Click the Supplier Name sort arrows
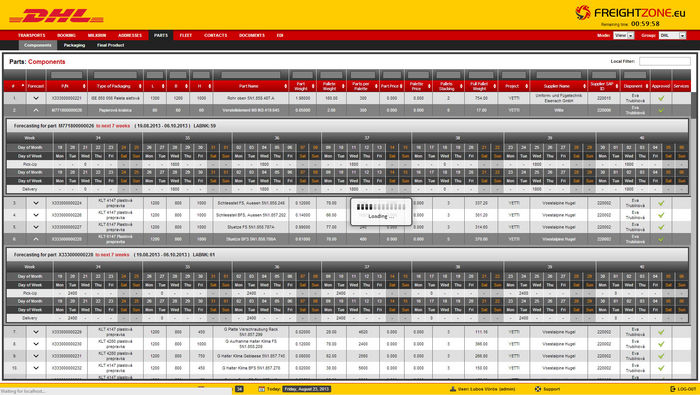The image size is (700, 395). tap(584, 86)
